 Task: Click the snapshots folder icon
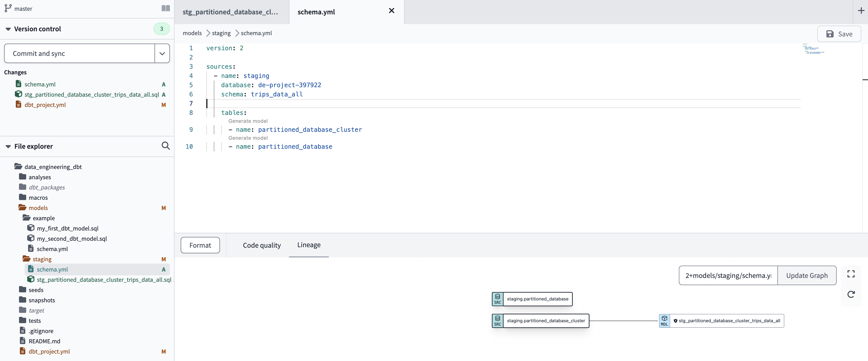click(23, 300)
